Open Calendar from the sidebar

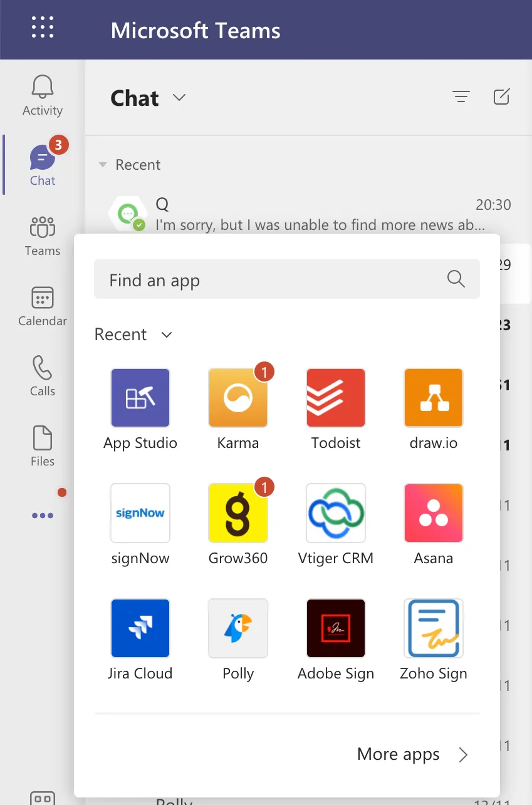[x=43, y=306]
